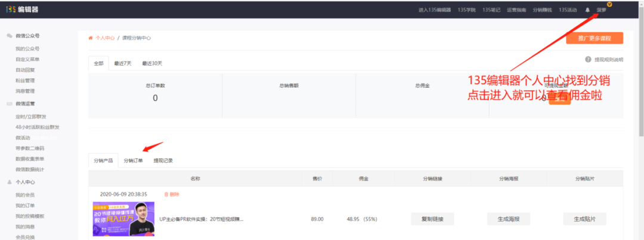Click the 微信运营 section icon

click(x=10, y=104)
